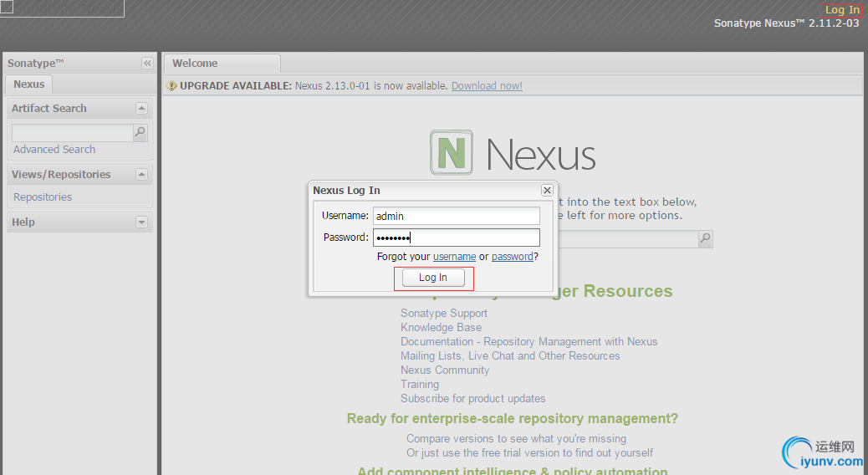
Task: Open the Training link
Action: 420,384
